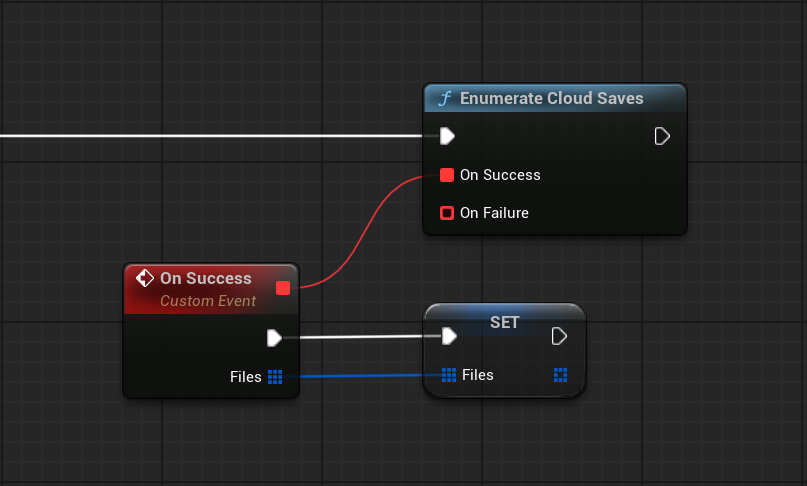Click the On Failure label text

click(x=494, y=213)
